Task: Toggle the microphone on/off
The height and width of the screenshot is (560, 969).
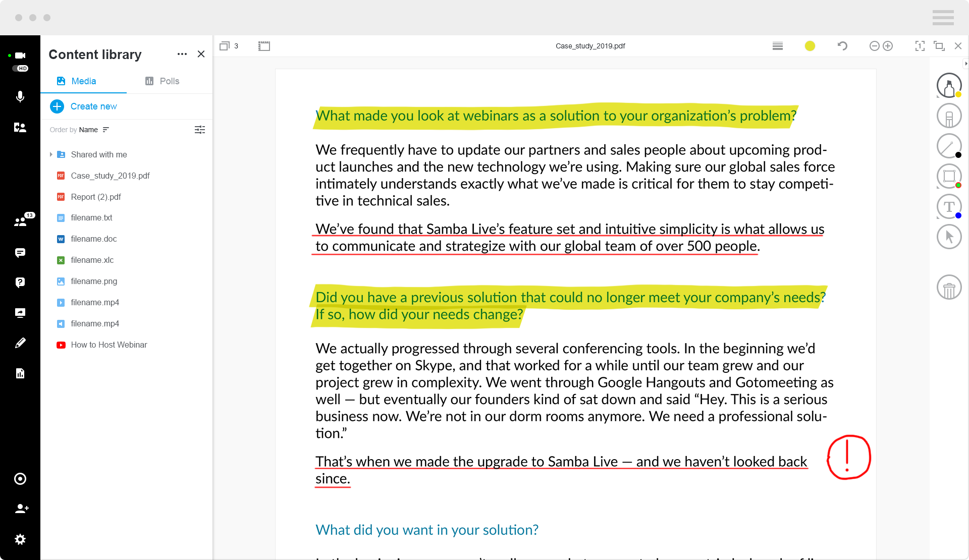Action: click(x=19, y=97)
